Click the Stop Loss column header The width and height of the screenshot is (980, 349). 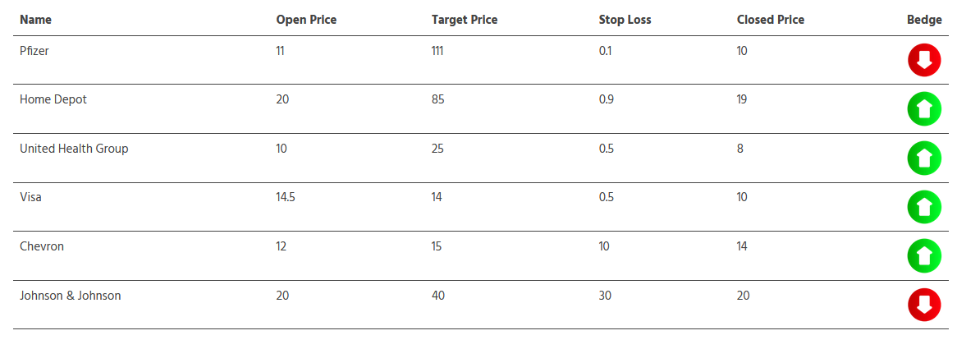click(x=625, y=20)
